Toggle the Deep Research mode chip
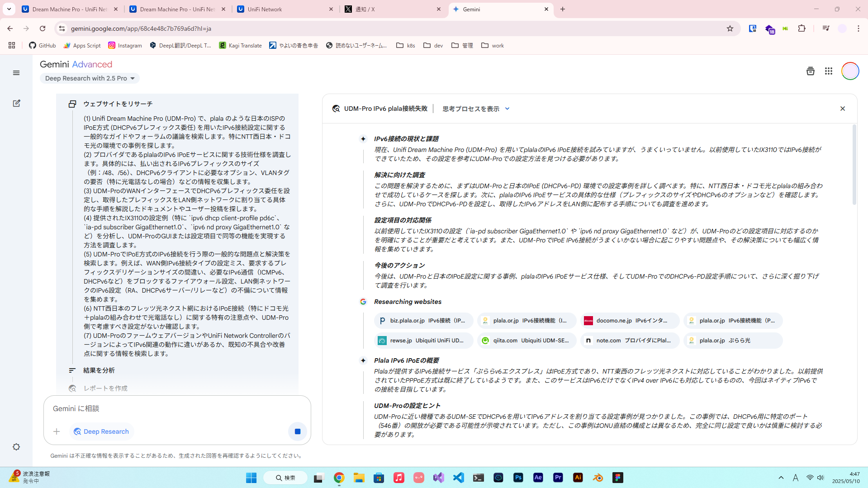 pyautogui.click(x=101, y=431)
